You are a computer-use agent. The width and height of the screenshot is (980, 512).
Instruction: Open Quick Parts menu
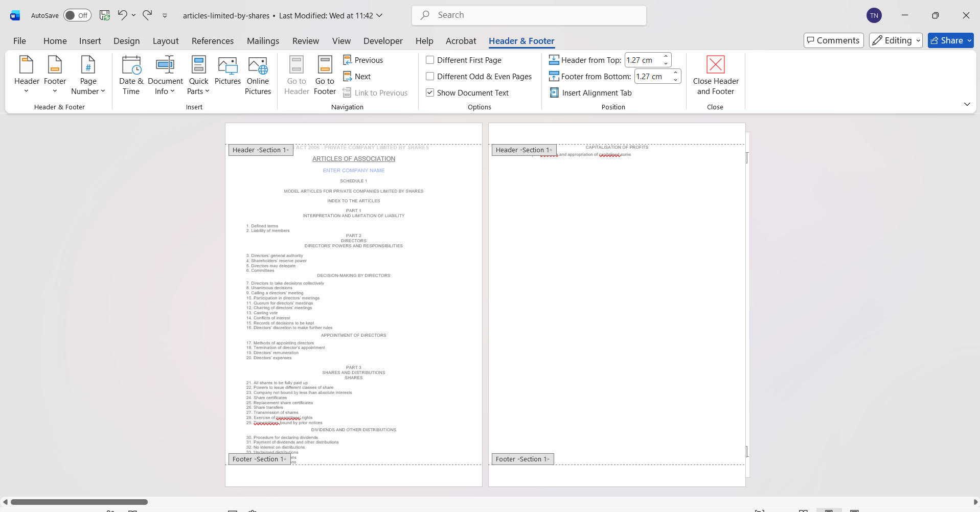[x=198, y=75]
